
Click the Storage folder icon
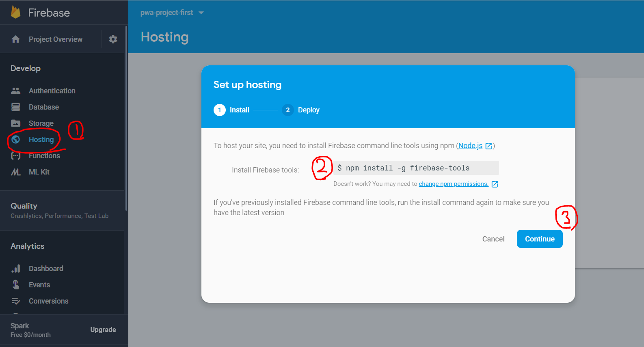[x=16, y=123]
